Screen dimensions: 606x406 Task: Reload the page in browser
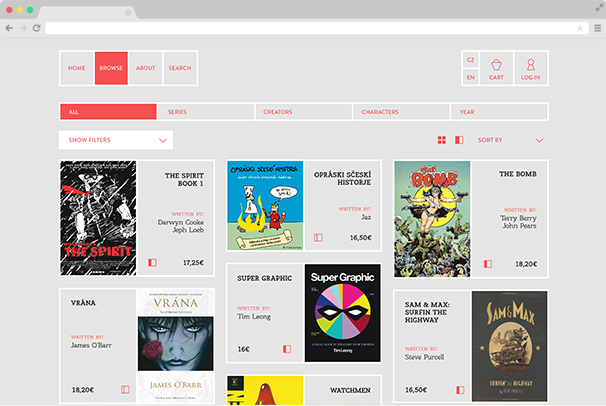point(37,28)
